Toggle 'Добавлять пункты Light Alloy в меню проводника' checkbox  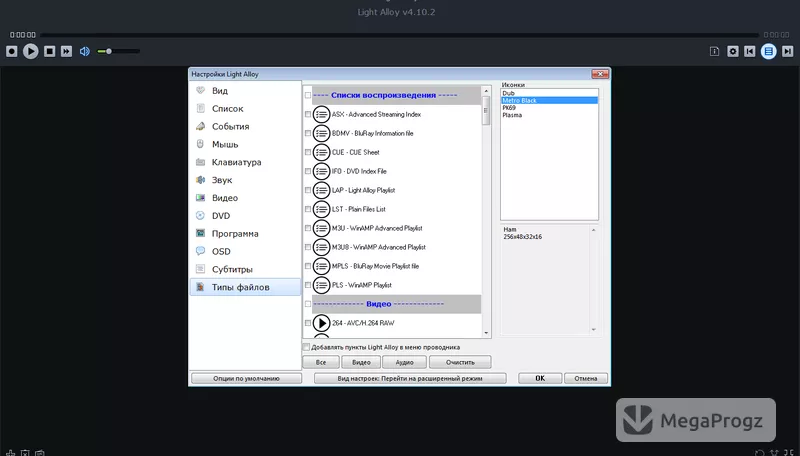(306, 347)
